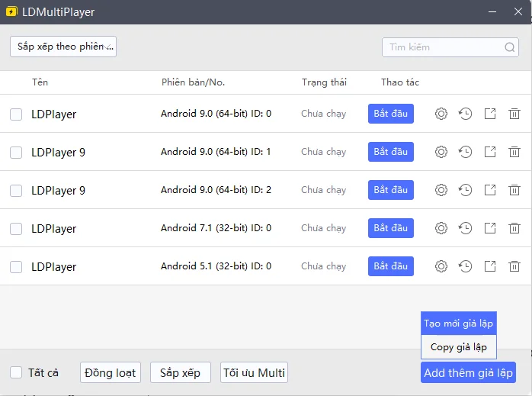The width and height of the screenshot is (532, 396).
Task: Click the 'Thao tác' column header
Action: [400, 82]
